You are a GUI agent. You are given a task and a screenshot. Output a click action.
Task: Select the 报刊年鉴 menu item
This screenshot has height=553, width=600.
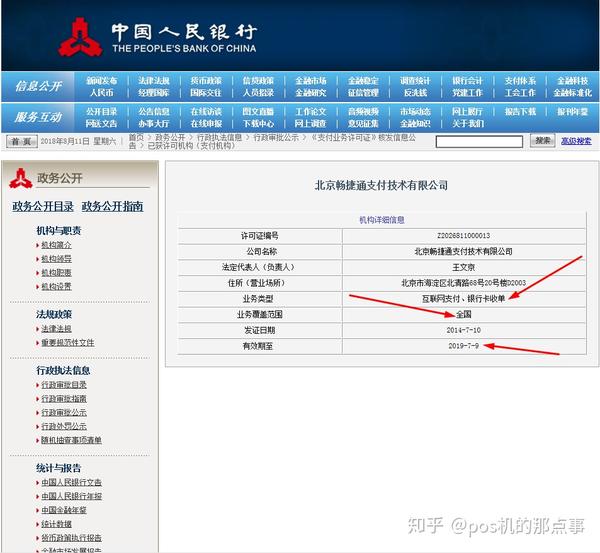pos(572,112)
